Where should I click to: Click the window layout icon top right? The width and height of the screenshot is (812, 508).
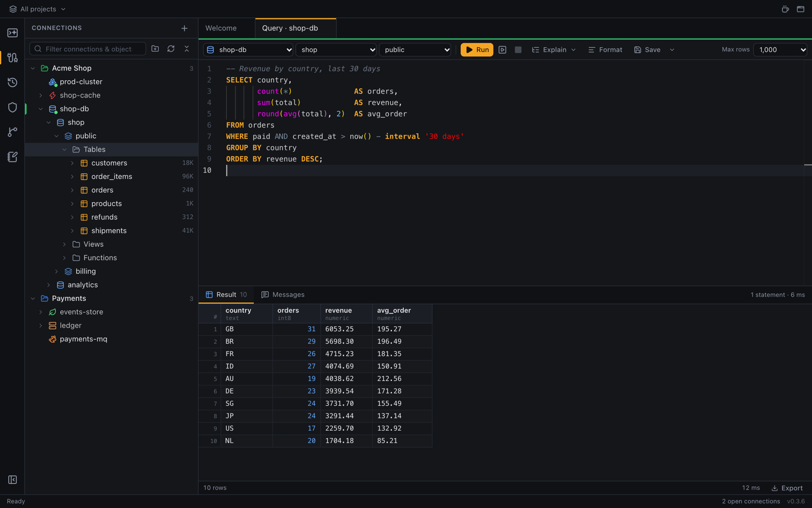[800, 9]
